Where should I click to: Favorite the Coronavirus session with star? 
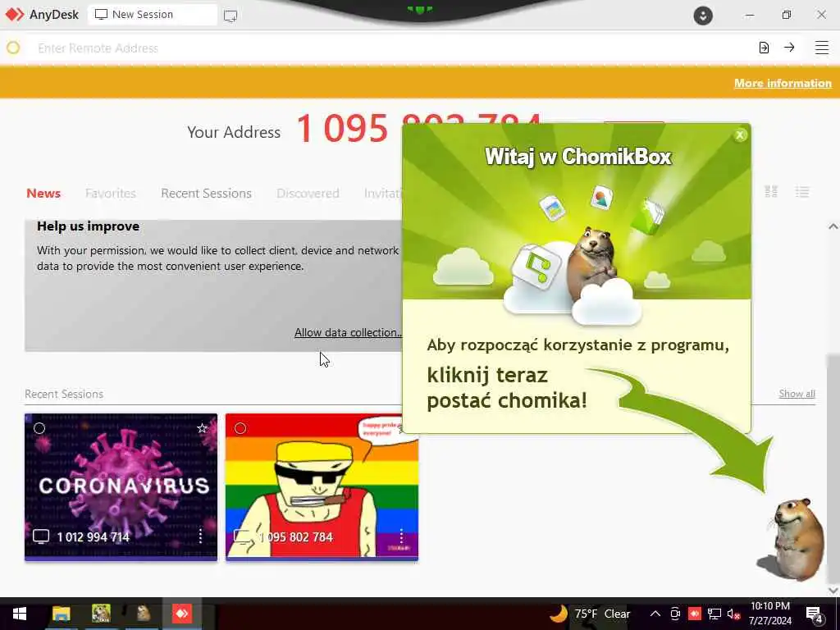tap(202, 428)
